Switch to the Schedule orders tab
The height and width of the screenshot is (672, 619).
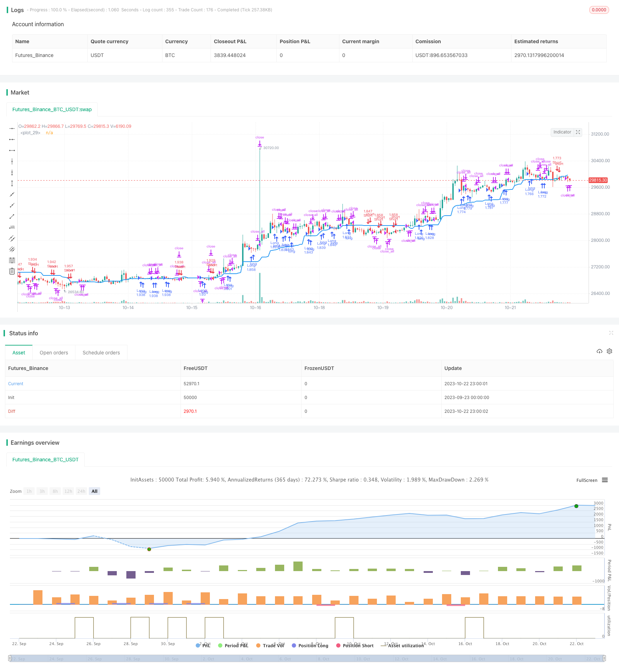tap(101, 353)
